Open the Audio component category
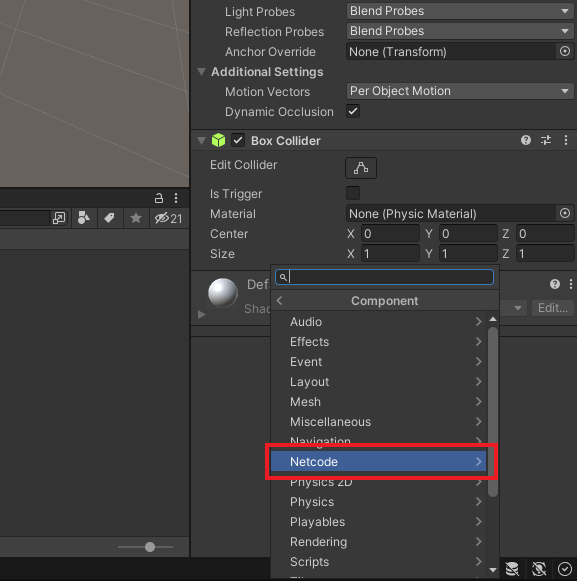Image resolution: width=577 pixels, height=581 pixels. click(x=378, y=322)
